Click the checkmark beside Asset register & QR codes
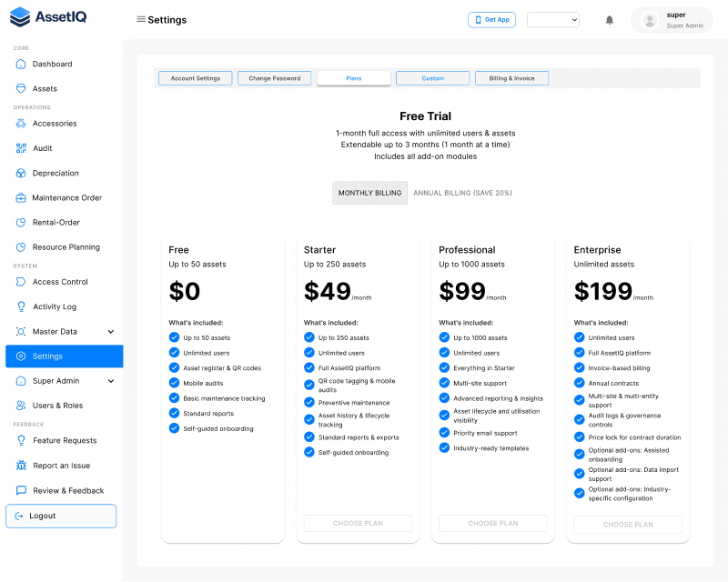 (174, 367)
